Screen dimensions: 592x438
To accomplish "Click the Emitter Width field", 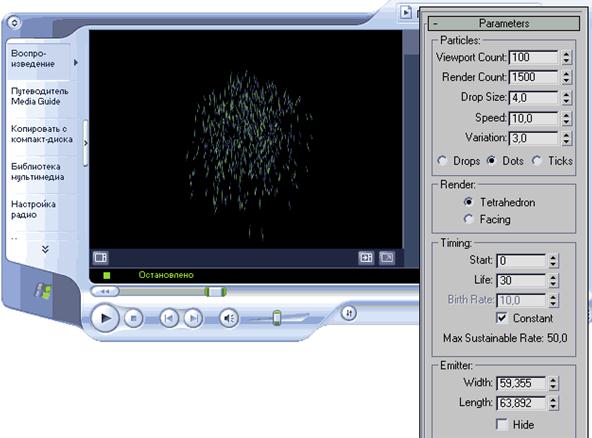I will point(521,383).
